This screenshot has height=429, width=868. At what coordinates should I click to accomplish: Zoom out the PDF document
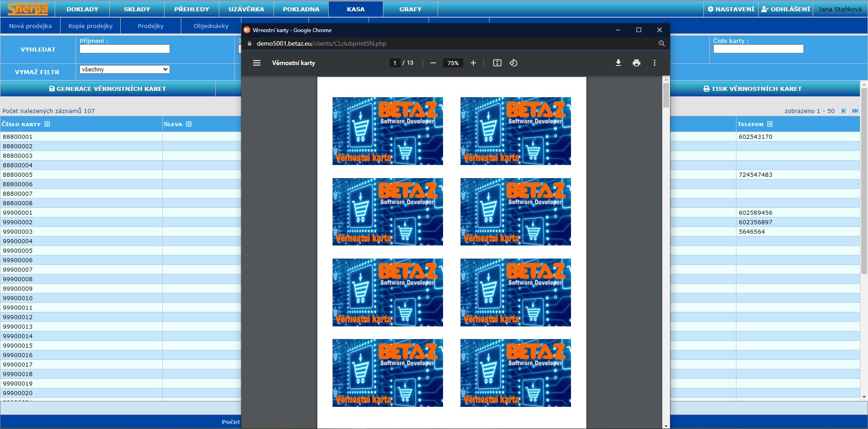(433, 63)
